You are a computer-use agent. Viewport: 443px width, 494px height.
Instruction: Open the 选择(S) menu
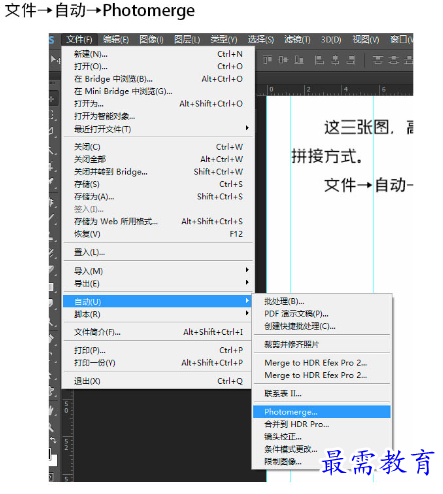click(x=261, y=40)
